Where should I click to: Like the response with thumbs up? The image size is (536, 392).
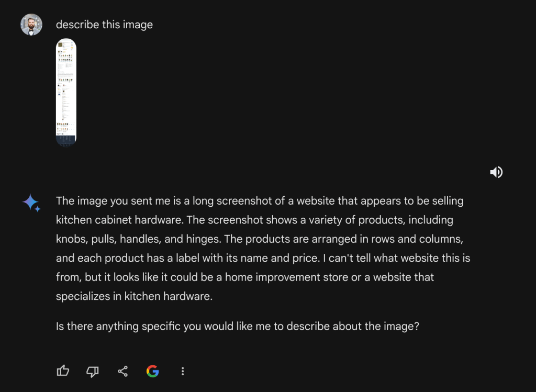pyautogui.click(x=63, y=371)
